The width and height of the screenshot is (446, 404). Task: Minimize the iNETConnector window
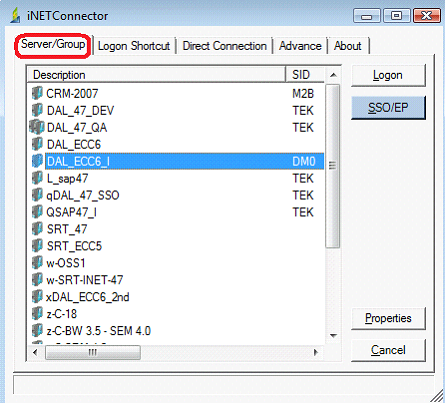pyautogui.click(x=367, y=16)
